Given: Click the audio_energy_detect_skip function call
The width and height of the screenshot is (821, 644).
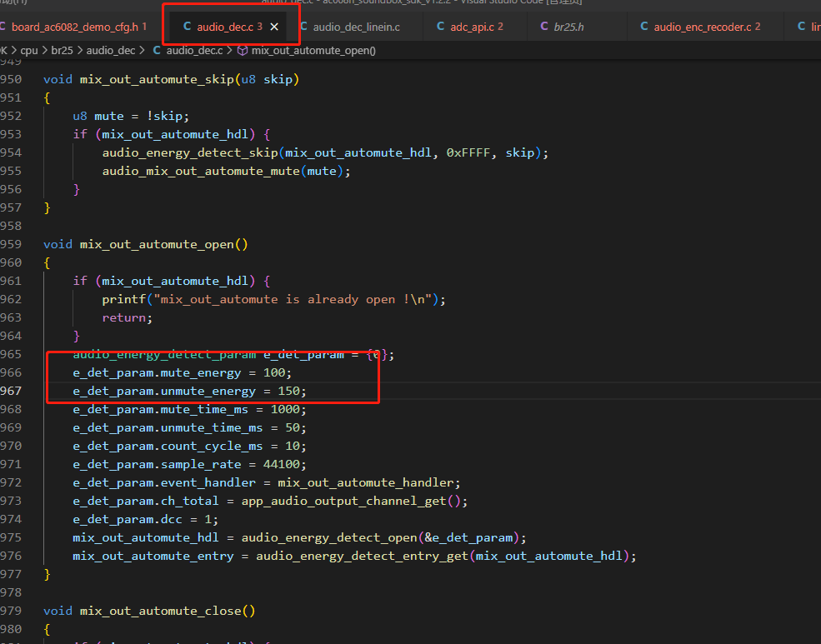Looking at the screenshot, I should pos(190,152).
